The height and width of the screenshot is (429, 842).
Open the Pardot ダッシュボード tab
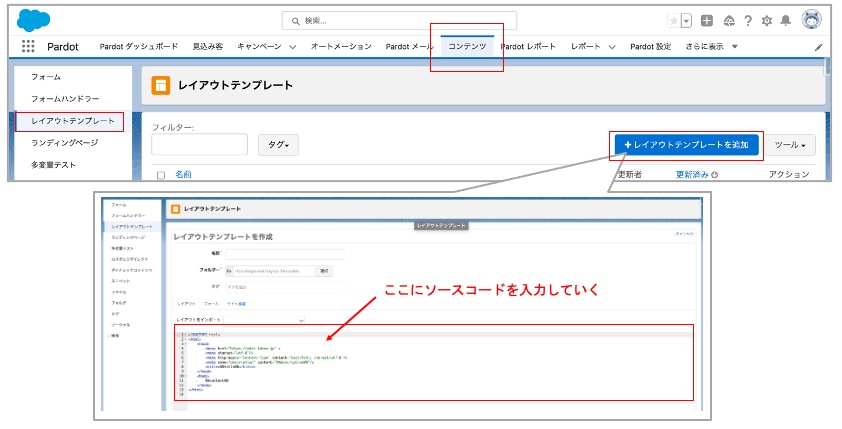(139, 47)
